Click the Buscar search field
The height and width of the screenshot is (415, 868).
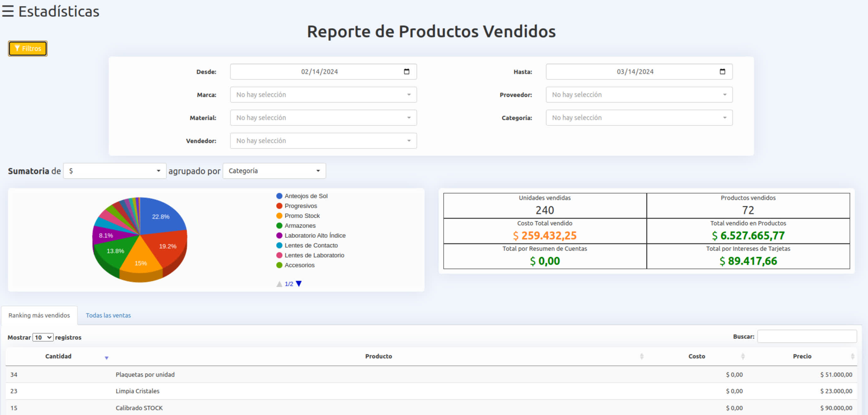pos(807,336)
